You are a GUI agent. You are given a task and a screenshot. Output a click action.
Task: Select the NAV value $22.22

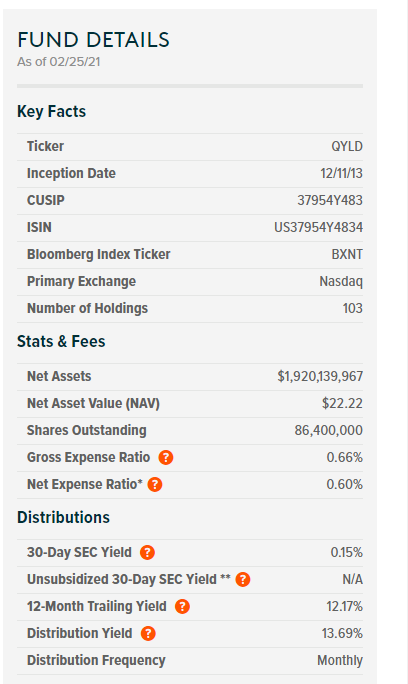click(x=342, y=404)
